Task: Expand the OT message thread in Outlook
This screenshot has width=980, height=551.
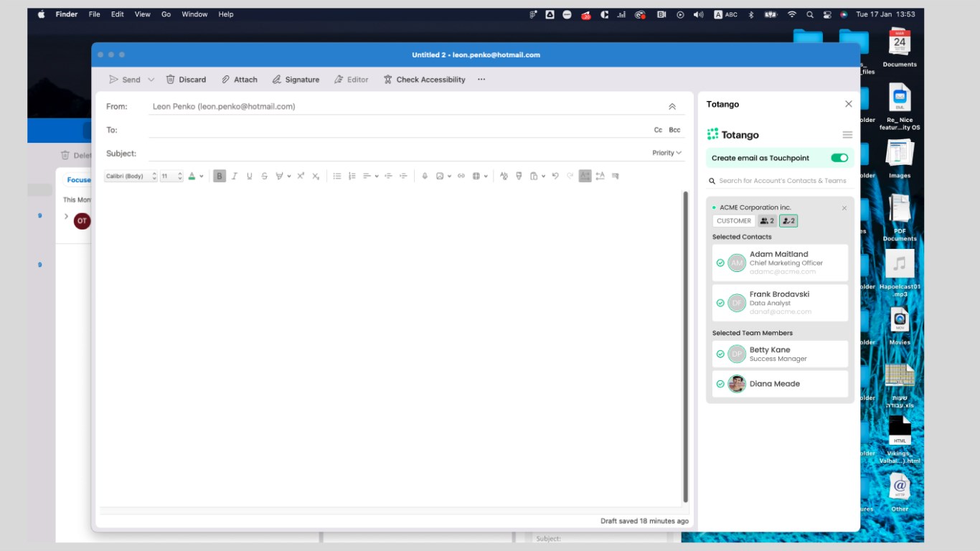Action: [66, 216]
